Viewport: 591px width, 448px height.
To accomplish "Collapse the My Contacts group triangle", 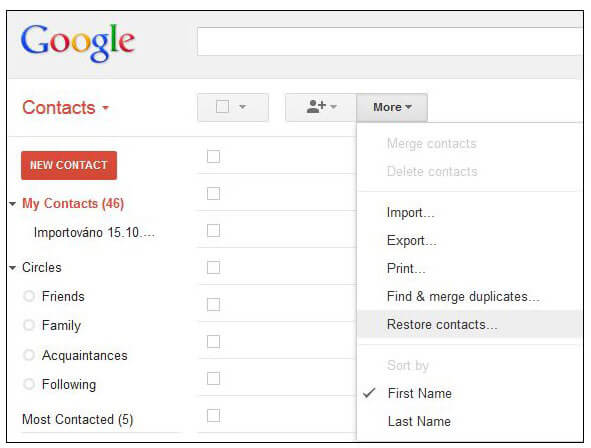I will point(12,204).
